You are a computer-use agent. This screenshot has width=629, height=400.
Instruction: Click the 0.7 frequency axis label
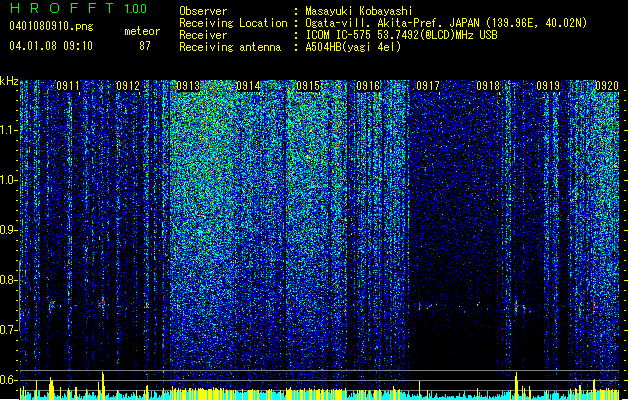(x=9, y=330)
